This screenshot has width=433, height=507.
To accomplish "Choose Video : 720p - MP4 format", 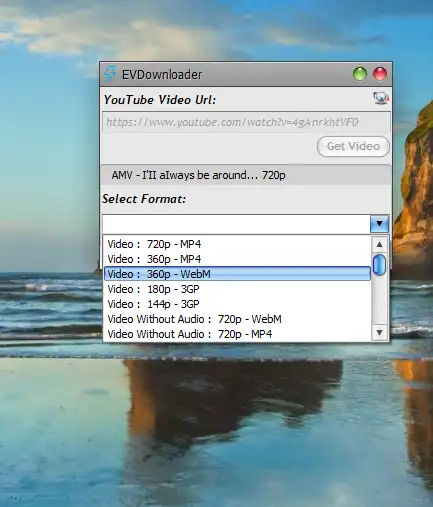I will tap(237, 244).
